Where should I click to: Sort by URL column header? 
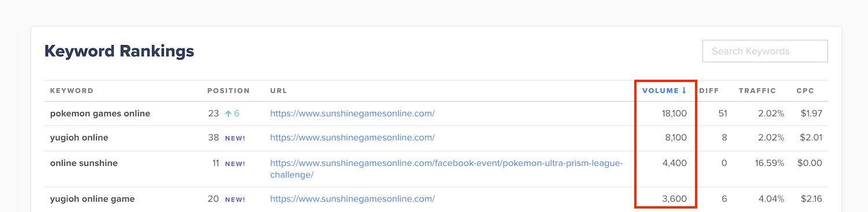pyautogui.click(x=278, y=91)
